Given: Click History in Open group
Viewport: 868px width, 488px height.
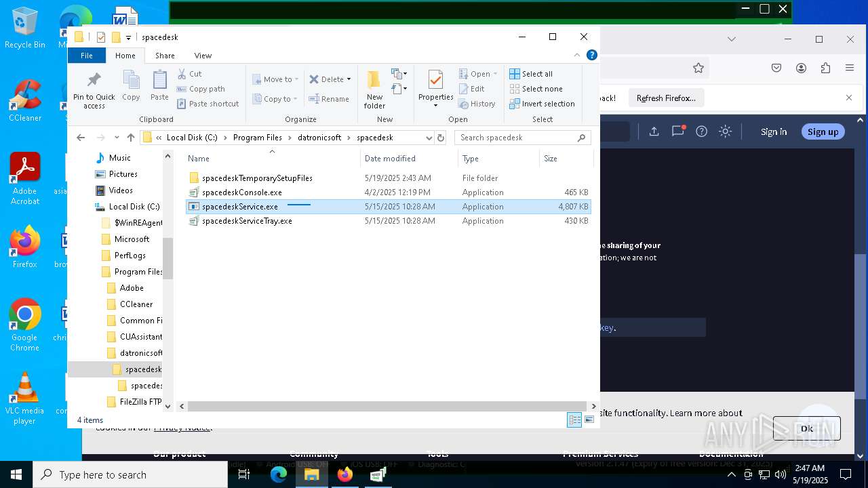Looking at the screenshot, I should [477, 104].
